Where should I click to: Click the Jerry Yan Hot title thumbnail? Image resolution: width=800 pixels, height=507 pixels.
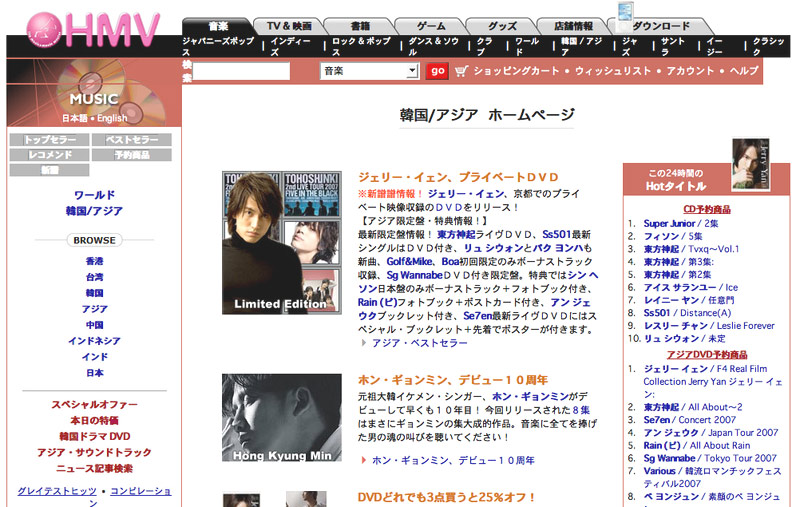(751, 165)
